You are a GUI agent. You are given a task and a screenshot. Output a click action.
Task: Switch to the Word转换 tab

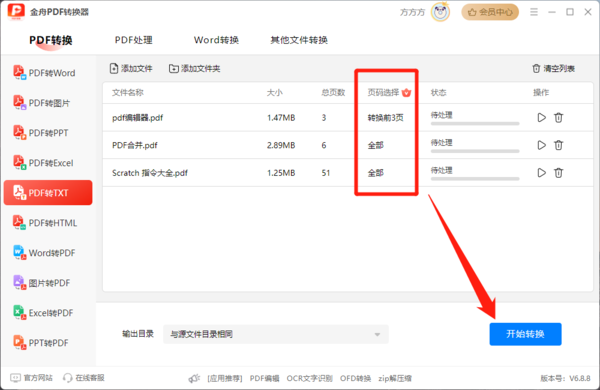[x=216, y=40]
